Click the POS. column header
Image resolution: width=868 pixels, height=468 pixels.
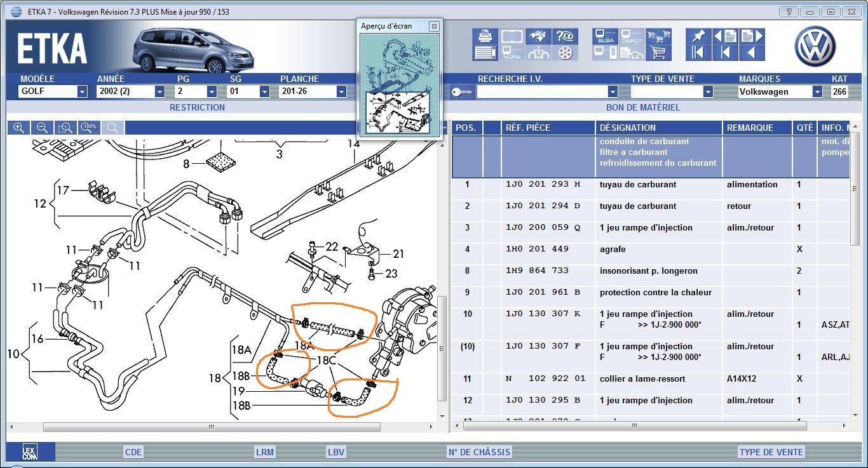point(467,128)
